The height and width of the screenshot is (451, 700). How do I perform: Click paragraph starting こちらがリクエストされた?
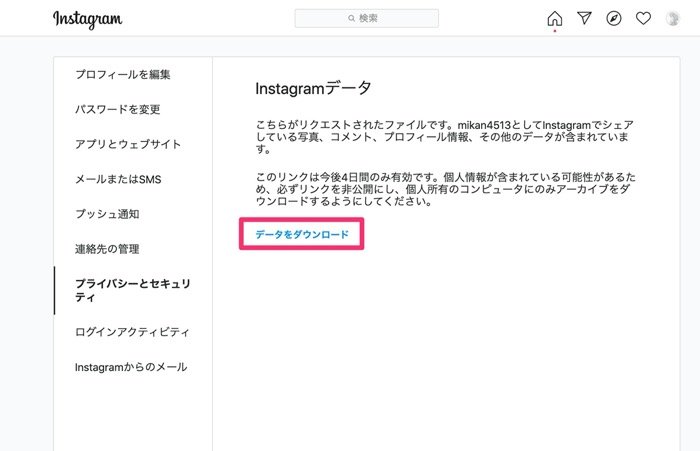(x=445, y=137)
